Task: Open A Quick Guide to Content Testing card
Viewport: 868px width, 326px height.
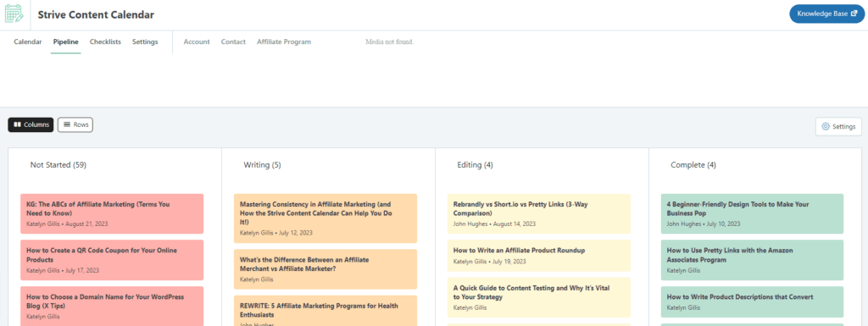Action: [539, 297]
